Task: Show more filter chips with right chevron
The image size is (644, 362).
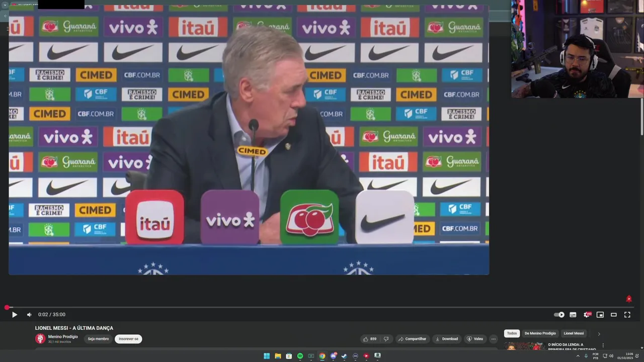Action: pyautogui.click(x=599, y=334)
